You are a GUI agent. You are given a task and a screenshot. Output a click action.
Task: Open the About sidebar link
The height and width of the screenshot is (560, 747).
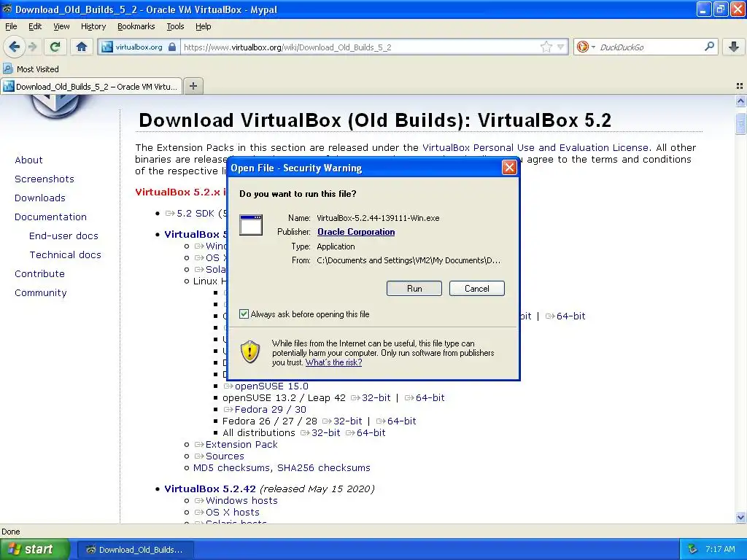pyautogui.click(x=28, y=160)
